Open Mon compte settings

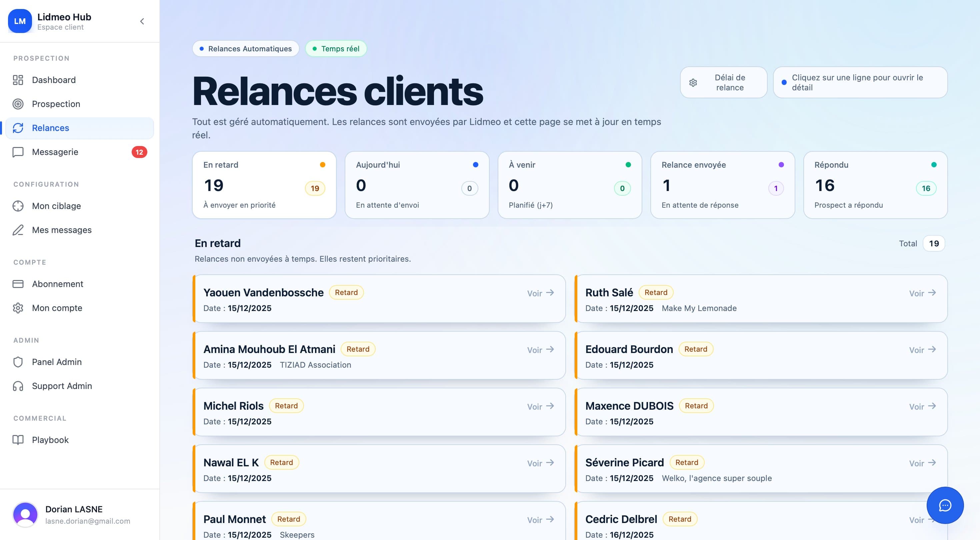pos(57,308)
